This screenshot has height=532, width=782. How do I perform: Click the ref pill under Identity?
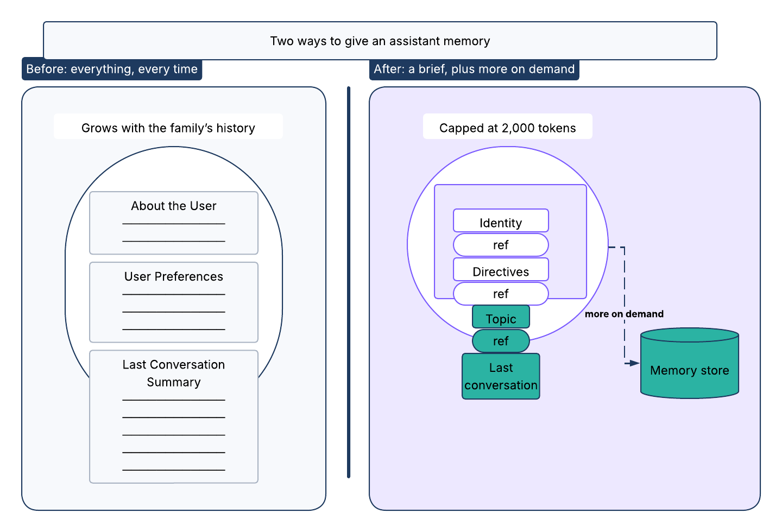point(501,245)
